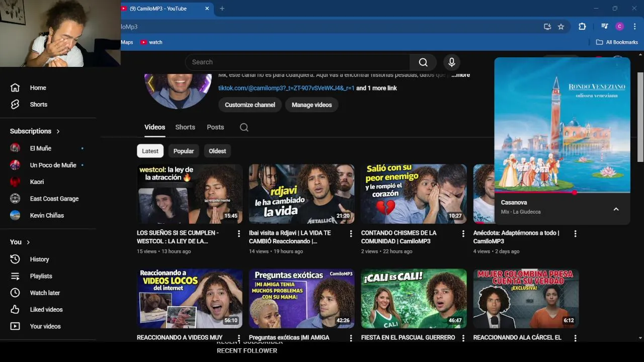This screenshot has width=644, height=362.
Task: Open watch bookmark in bookmarks bar
Action: point(151,42)
